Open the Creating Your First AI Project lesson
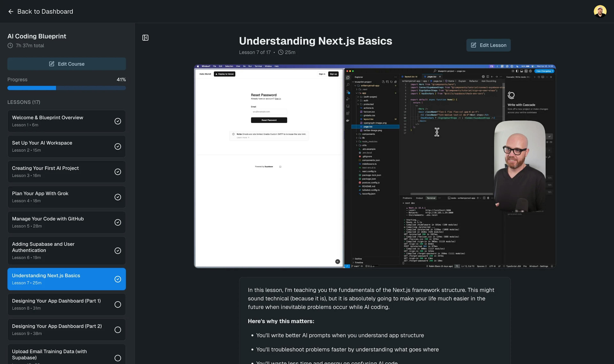614x364 pixels. click(67, 172)
